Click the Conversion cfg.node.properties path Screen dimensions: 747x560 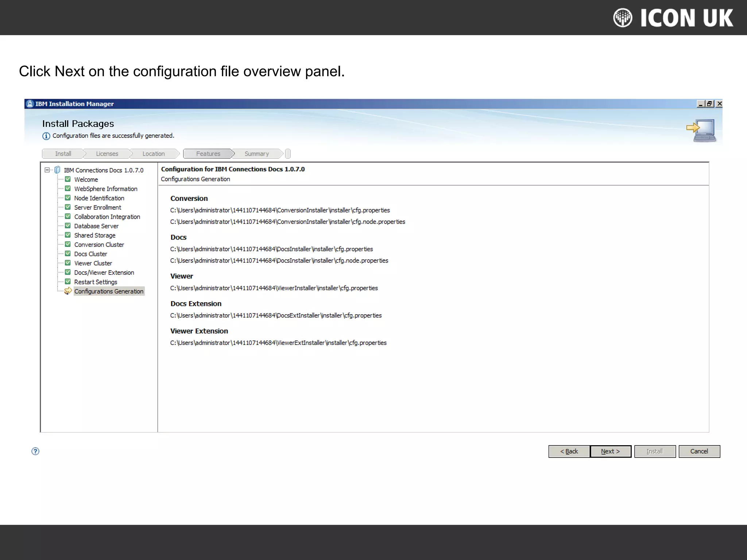pos(287,222)
